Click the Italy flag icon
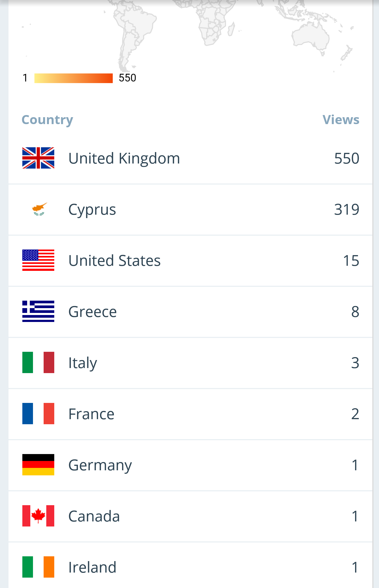The image size is (379, 588). (x=38, y=362)
